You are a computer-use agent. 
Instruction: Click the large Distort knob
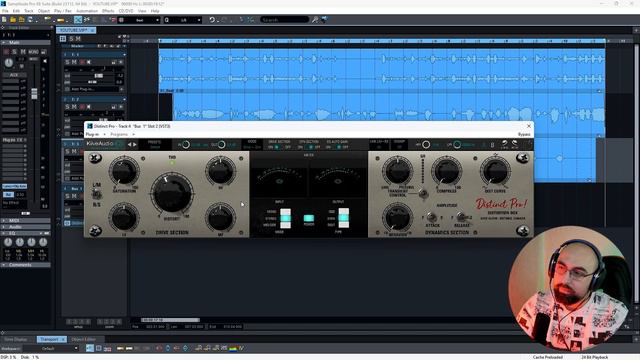pyautogui.click(x=172, y=193)
